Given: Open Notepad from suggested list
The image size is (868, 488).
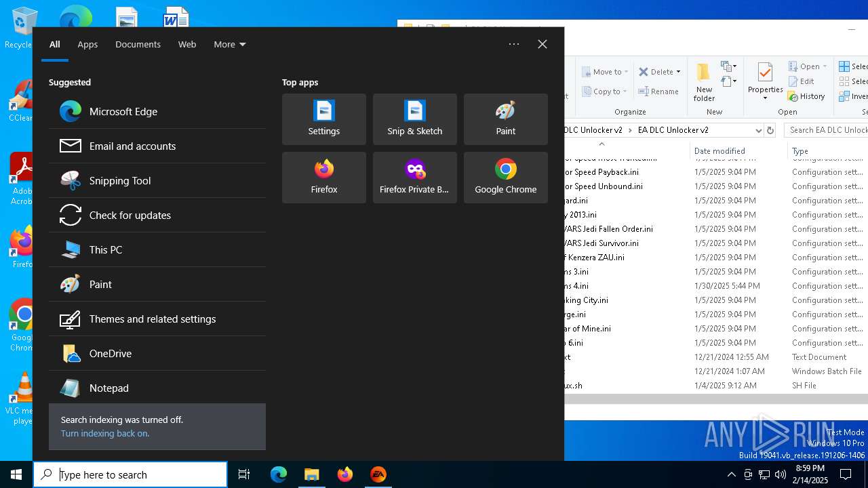Looking at the screenshot, I should click(x=157, y=388).
